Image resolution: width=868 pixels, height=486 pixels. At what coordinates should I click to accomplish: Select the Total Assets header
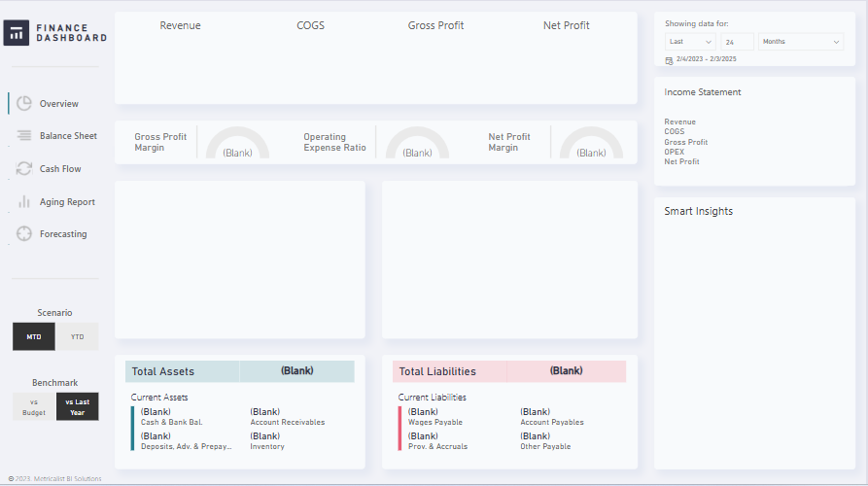[x=182, y=371]
